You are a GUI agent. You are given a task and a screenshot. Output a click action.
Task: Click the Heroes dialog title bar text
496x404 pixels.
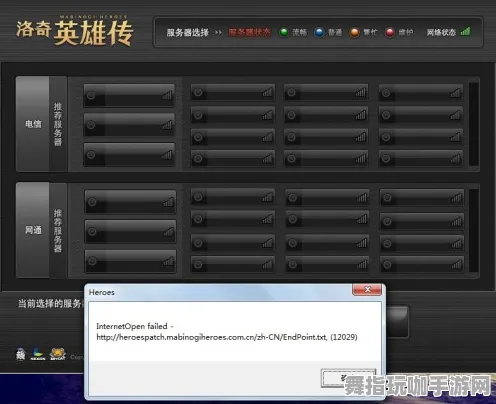[102, 292]
